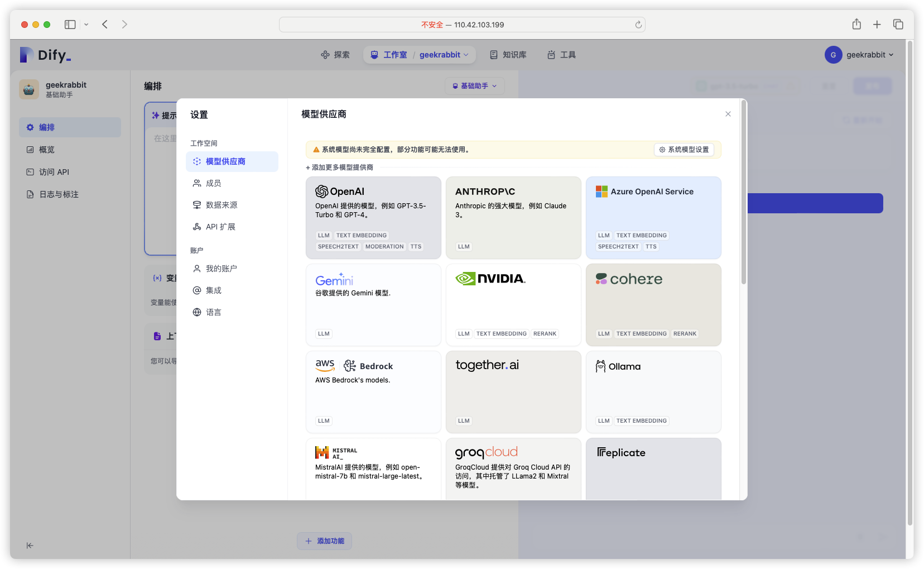924x569 pixels.
Task: Expand the Safari sidebar options chevron
Action: 86,25
